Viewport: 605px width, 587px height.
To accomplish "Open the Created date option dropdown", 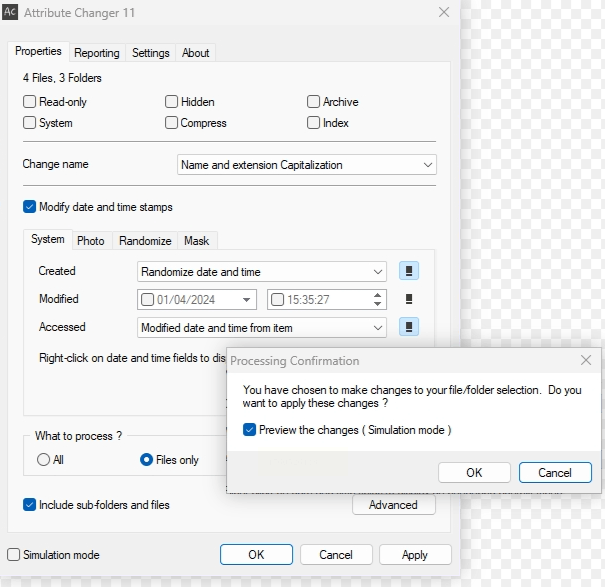I will [262, 272].
